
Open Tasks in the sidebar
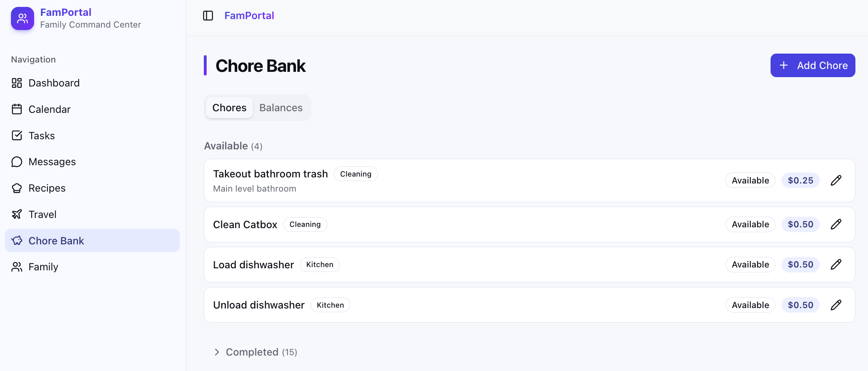(41, 136)
